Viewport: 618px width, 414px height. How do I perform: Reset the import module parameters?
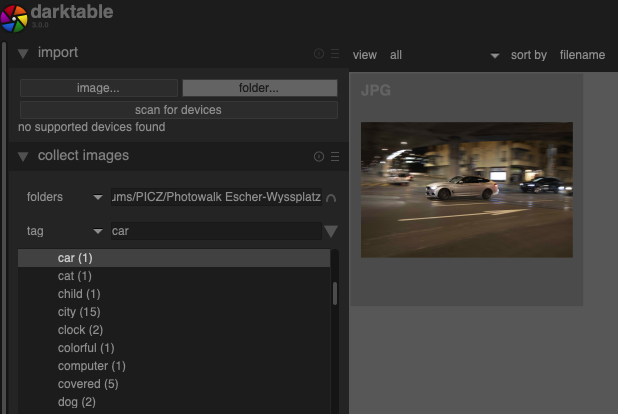319,54
